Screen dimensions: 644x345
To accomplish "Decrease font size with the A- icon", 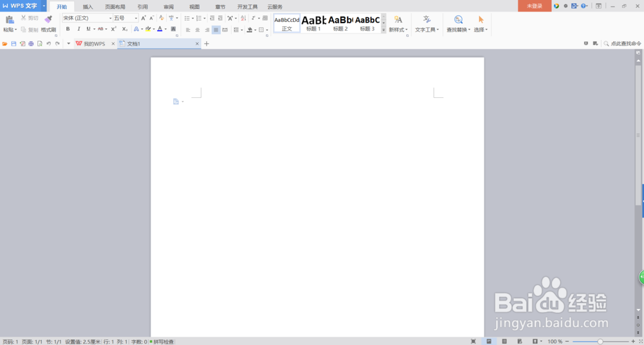I will point(151,18).
